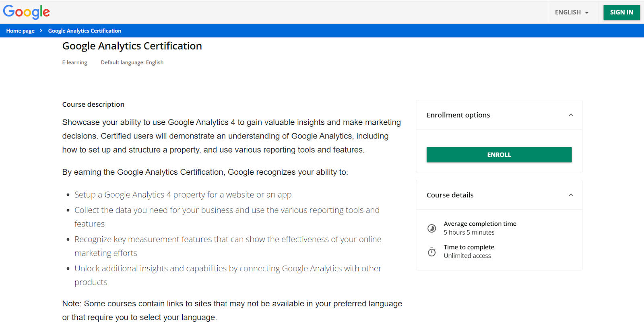
Task: Click the Course description heading
Action: (x=93, y=104)
